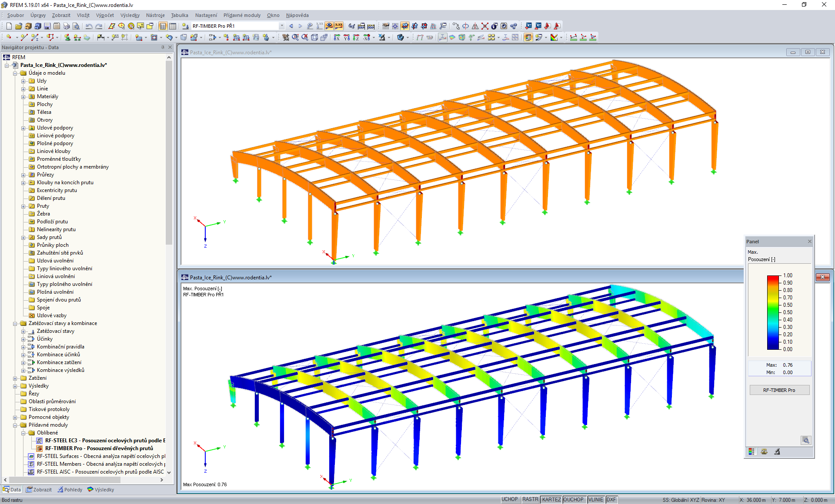The width and height of the screenshot is (835, 504).
Task: Click the Save icon in the toolbar
Action: 47,26
